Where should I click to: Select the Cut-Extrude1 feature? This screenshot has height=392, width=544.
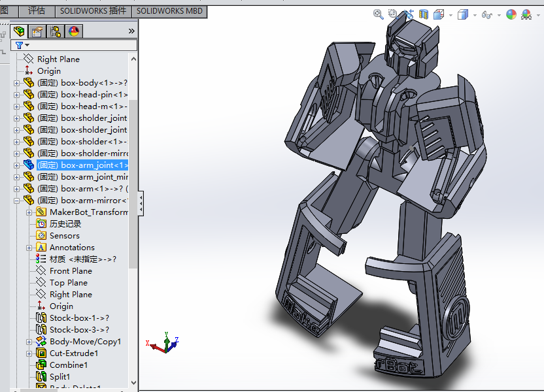[73, 353]
